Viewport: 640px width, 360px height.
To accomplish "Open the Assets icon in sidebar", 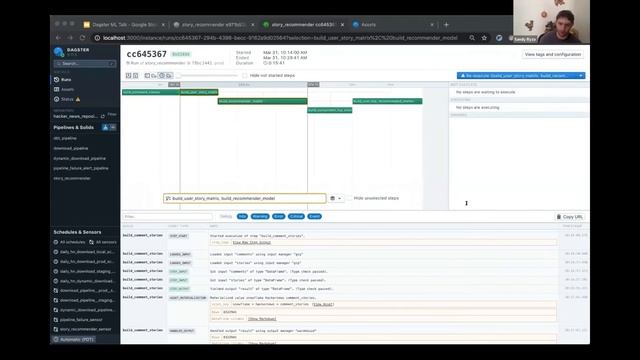I will coord(56,89).
